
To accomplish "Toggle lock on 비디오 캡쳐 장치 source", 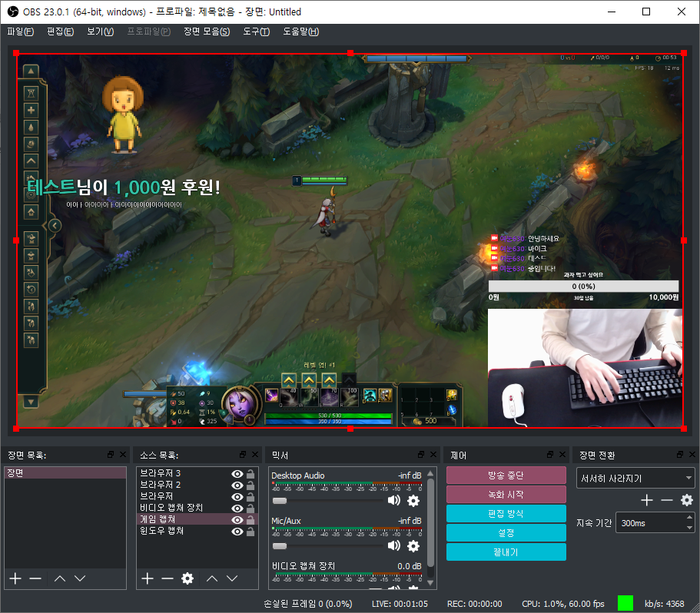I will pos(251,509).
